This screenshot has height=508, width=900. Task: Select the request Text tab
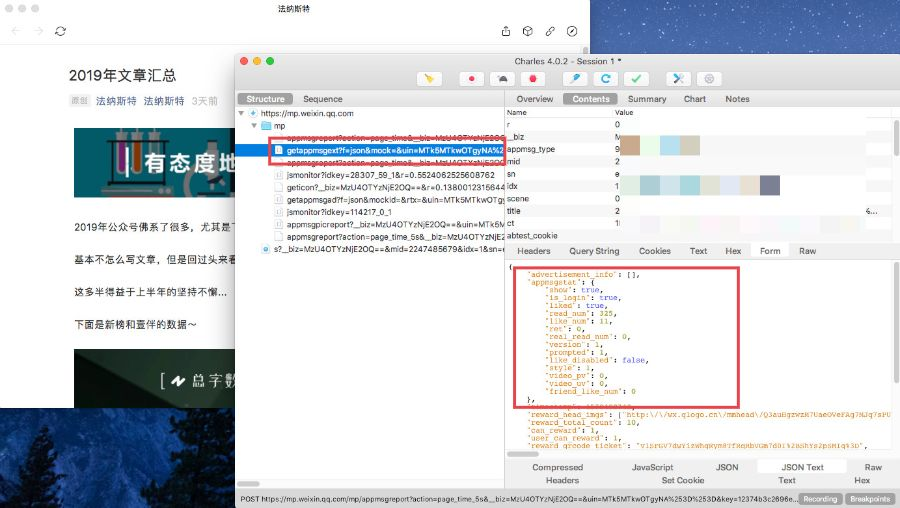pyautogui.click(x=698, y=251)
